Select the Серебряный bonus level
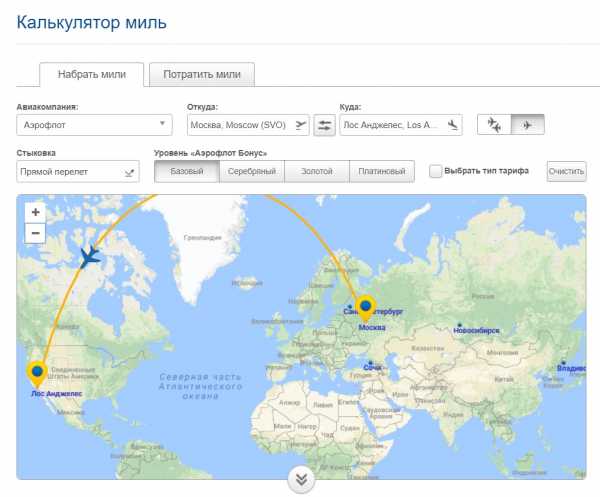600x497 pixels. tap(252, 171)
